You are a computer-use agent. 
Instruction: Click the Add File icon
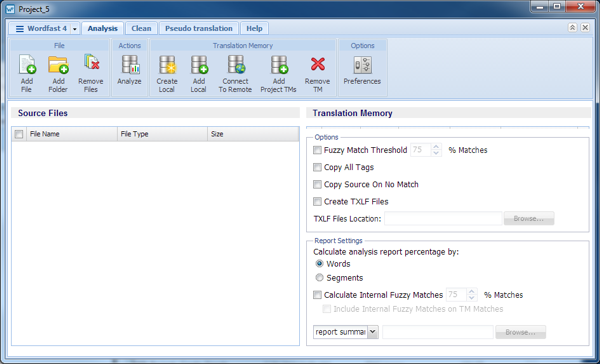(27, 64)
